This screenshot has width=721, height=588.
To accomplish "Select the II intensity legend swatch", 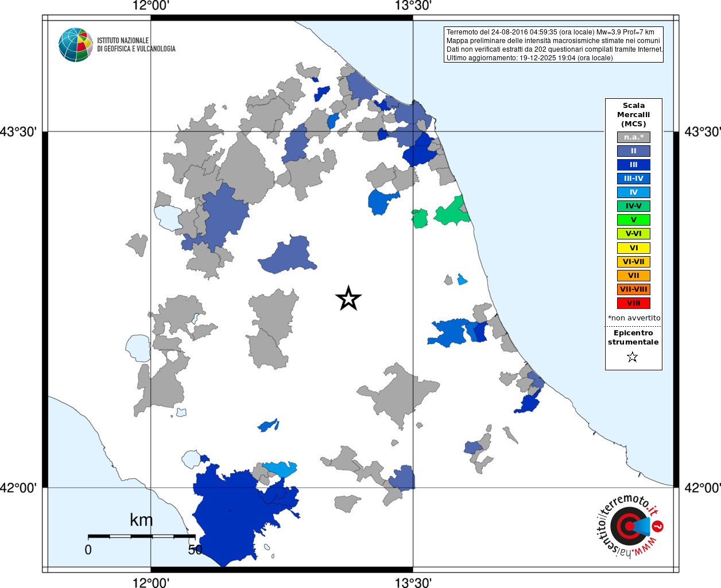I will coord(634,151).
